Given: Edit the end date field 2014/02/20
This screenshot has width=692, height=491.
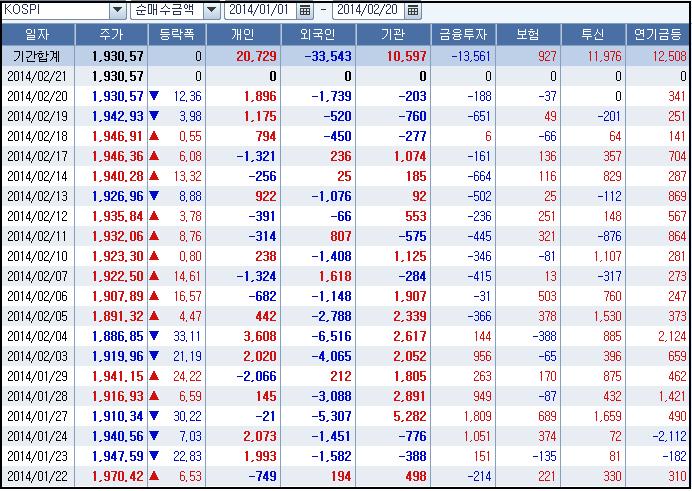Looking at the screenshot, I should coord(368,10).
